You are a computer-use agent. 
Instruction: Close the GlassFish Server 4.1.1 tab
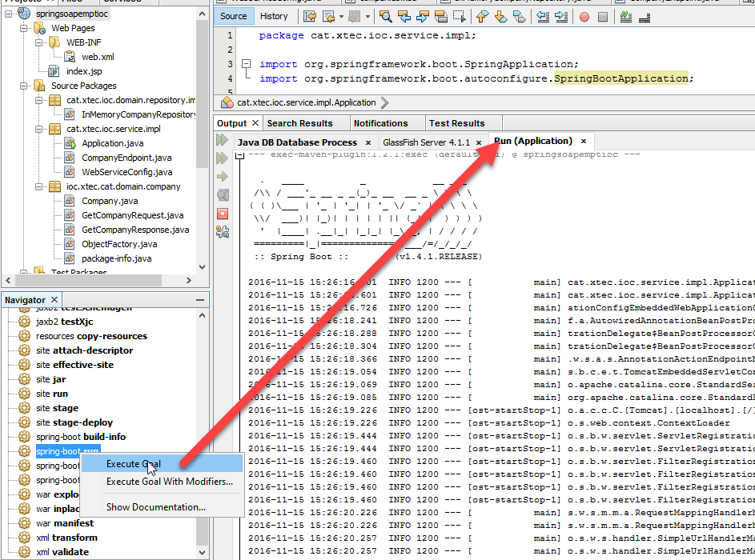pyautogui.click(x=479, y=142)
